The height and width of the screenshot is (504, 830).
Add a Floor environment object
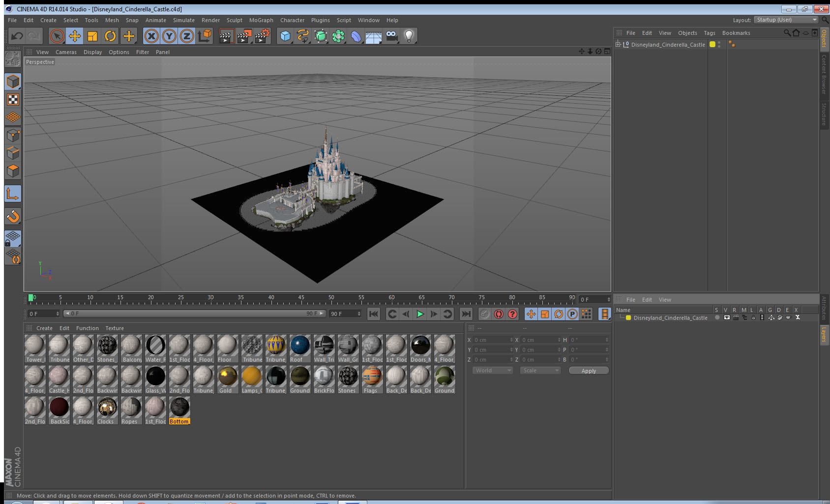pos(374,36)
